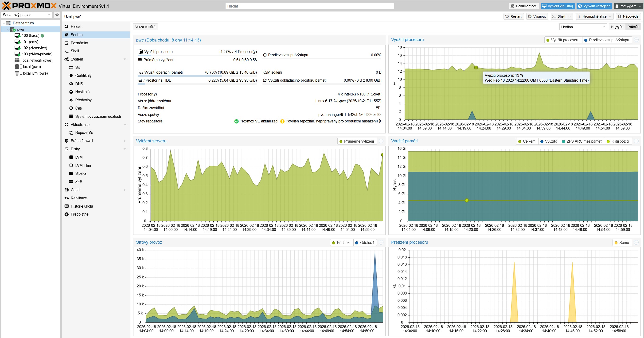Click the localnetwork (pwe) grid icon
This screenshot has height=338, width=644.
(17, 61)
